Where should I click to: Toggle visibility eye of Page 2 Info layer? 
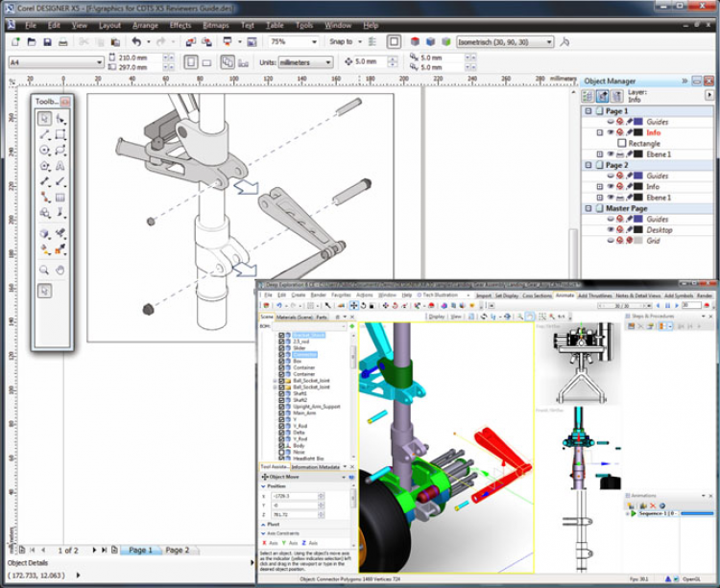point(611,187)
